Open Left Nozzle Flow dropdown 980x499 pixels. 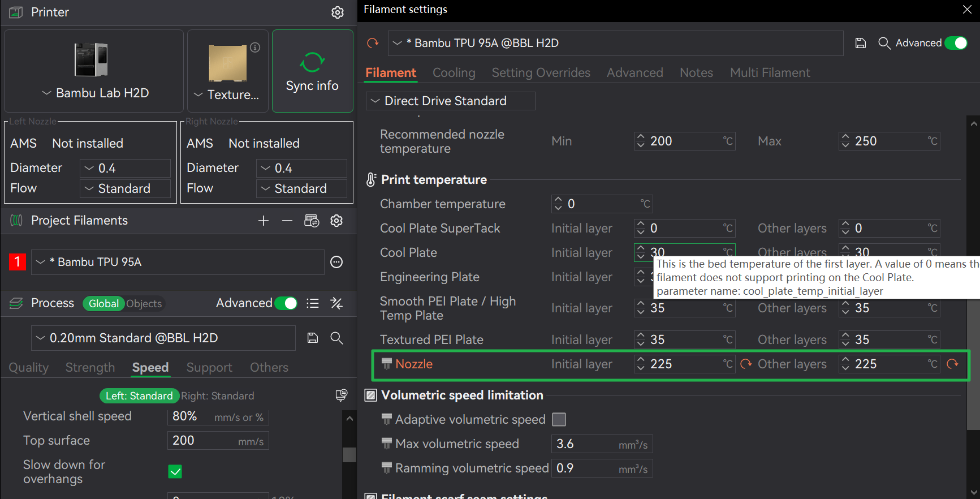click(126, 188)
